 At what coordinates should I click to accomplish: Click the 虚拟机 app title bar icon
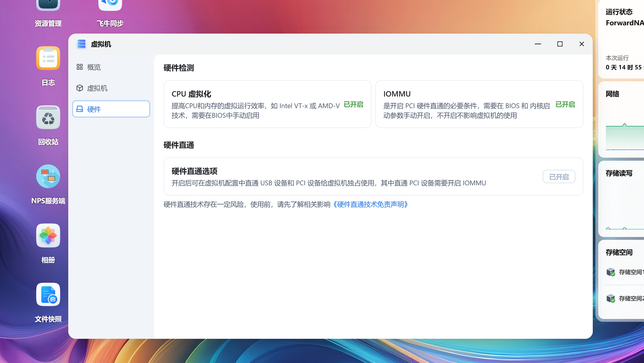pyautogui.click(x=81, y=44)
